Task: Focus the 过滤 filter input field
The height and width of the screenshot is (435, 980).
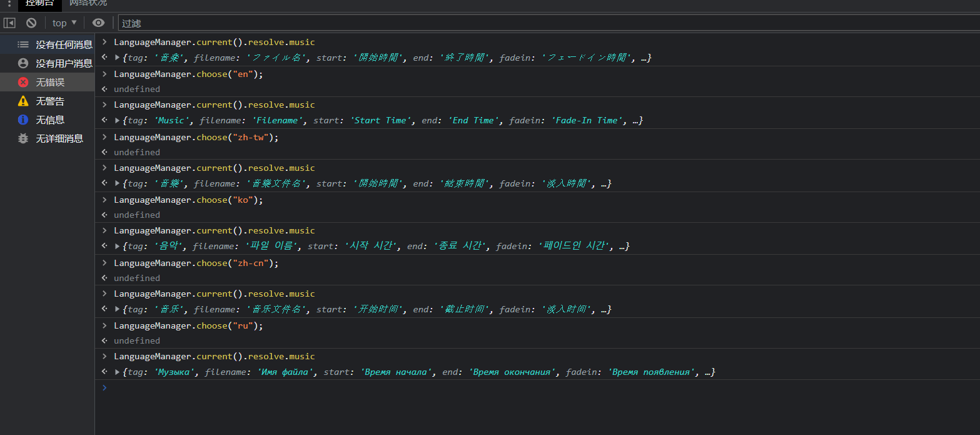Action: click(549, 23)
